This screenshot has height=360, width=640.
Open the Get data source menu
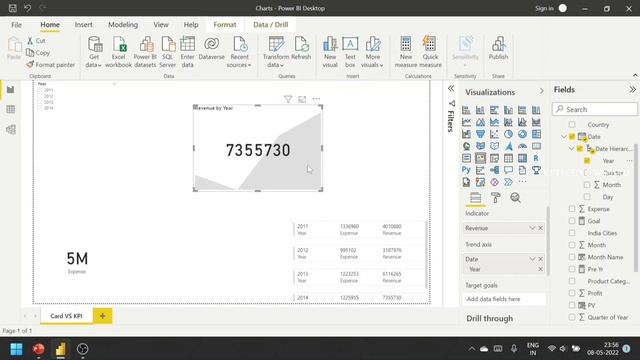pyautogui.click(x=94, y=52)
